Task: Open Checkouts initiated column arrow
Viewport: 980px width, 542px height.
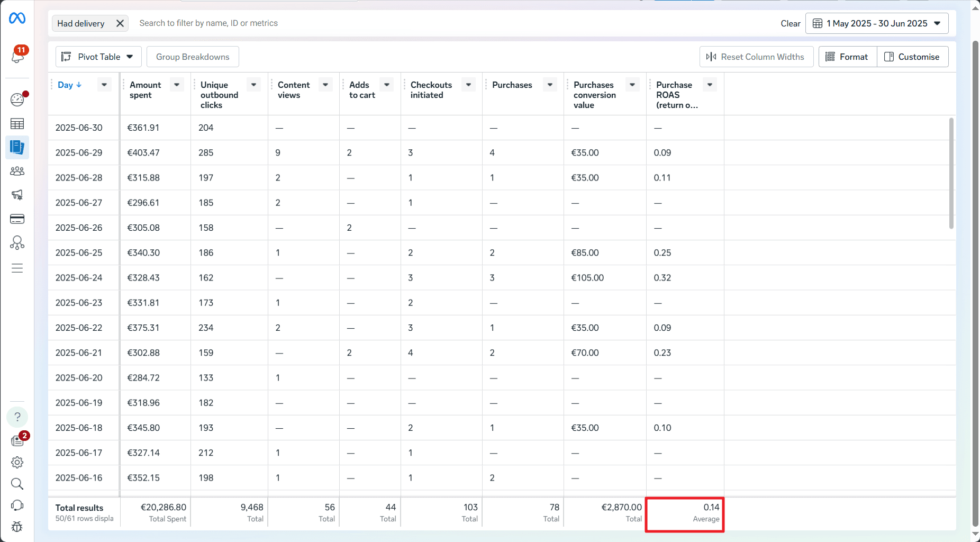Action: (x=469, y=85)
